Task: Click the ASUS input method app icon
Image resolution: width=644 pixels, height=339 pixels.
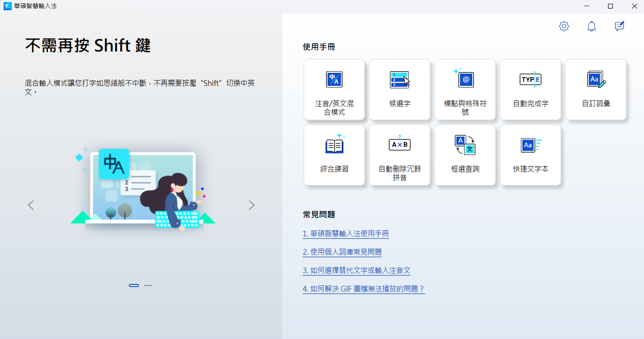Action: click(x=8, y=6)
